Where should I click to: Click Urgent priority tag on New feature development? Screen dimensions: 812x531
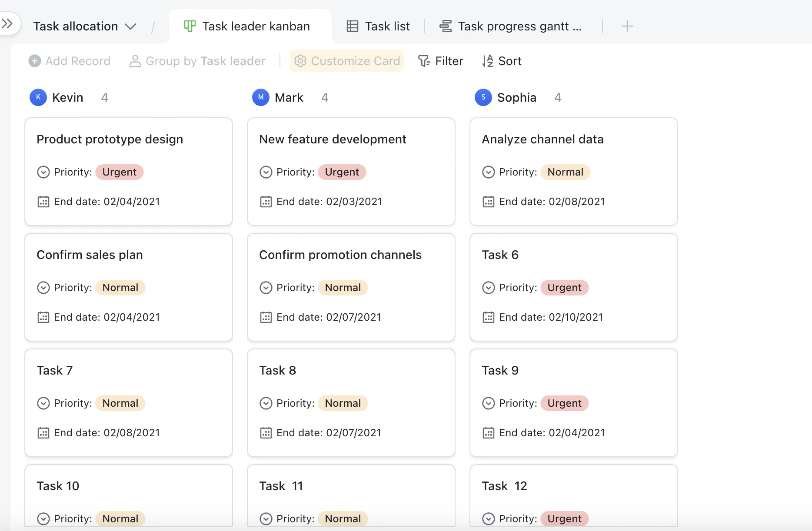tap(342, 172)
